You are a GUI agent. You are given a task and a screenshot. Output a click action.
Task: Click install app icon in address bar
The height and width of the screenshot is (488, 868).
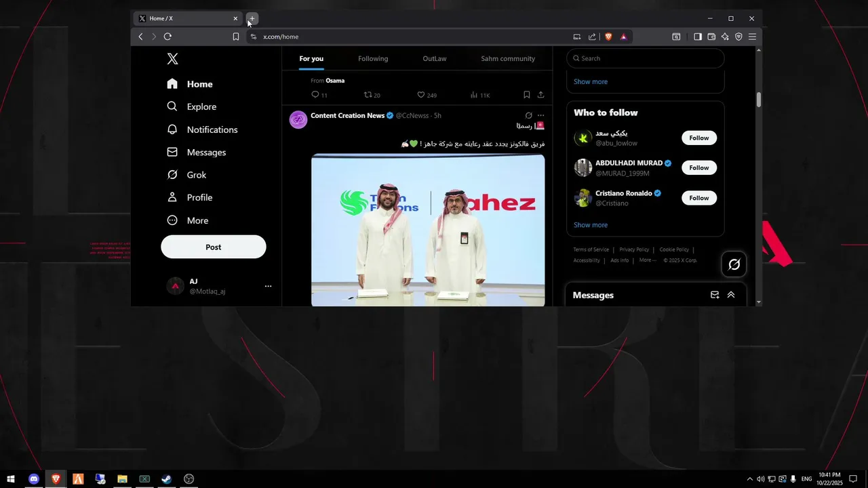[x=577, y=37]
